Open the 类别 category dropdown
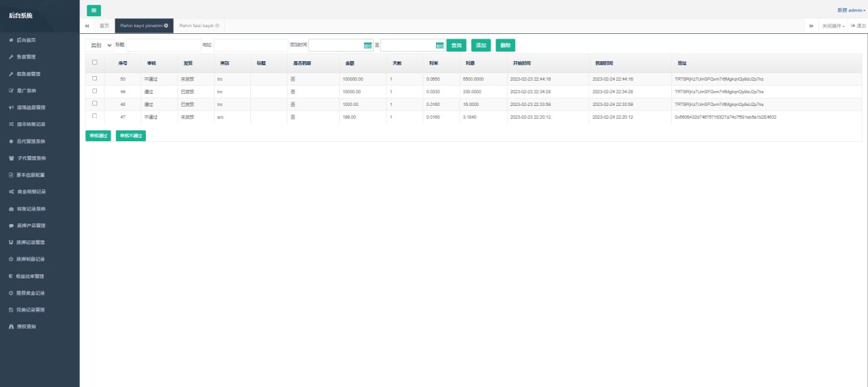This screenshot has height=387, width=868. (99, 45)
